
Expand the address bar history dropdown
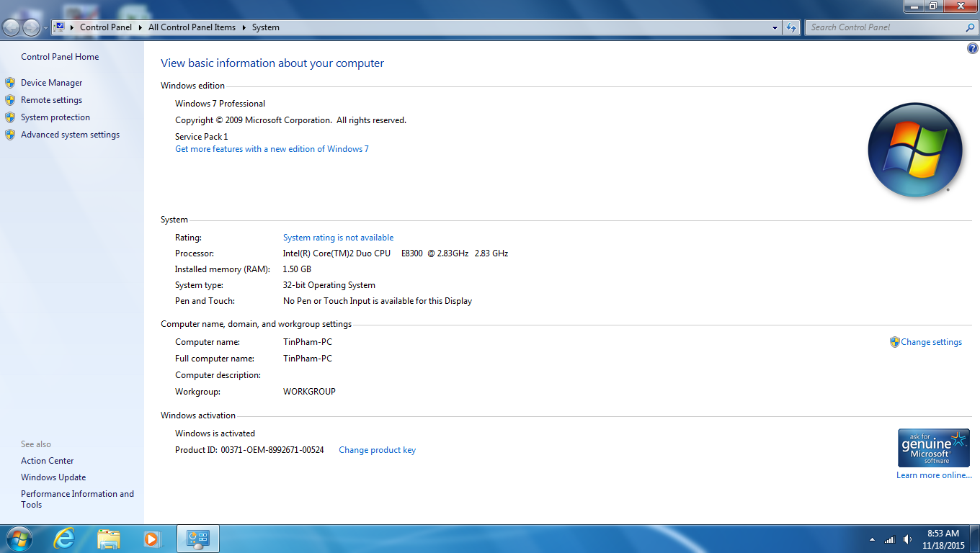click(x=775, y=27)
